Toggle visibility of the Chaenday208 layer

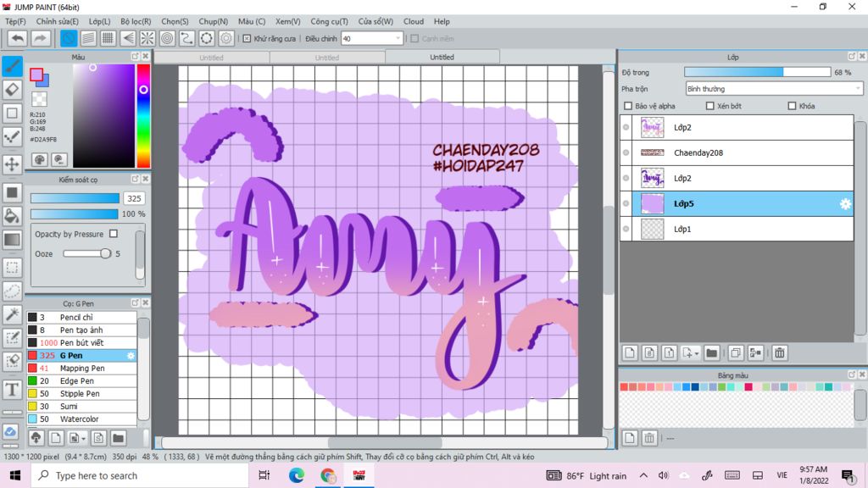click(626, 152)
